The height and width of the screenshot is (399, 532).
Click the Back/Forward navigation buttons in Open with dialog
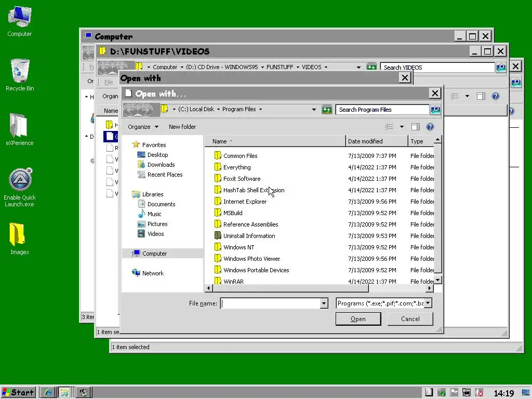click(x=141, y=109)
